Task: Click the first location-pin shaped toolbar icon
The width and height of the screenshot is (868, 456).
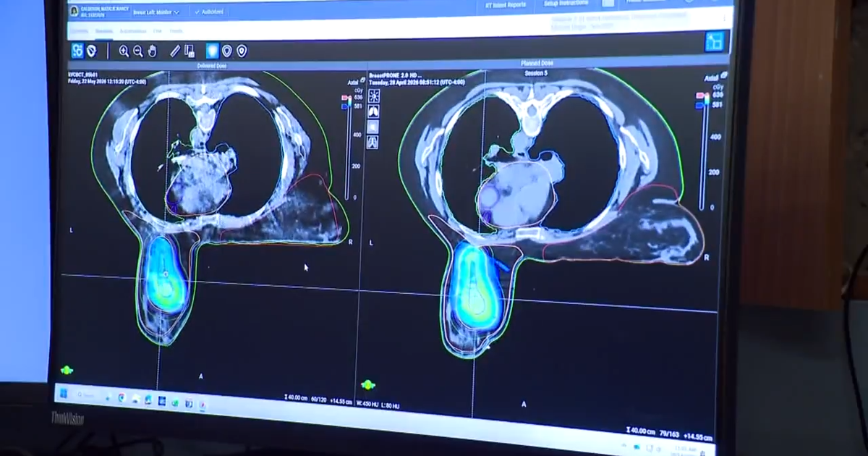Action: point(227,51)
